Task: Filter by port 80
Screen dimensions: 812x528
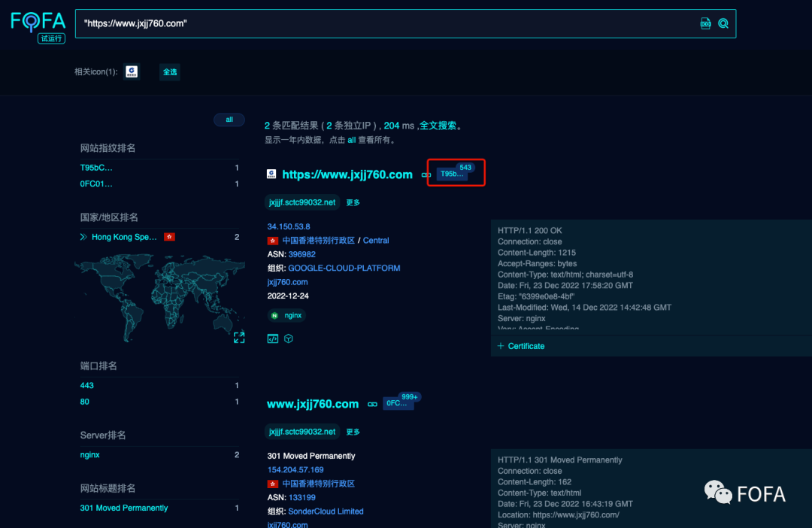Action: (84, 402)
